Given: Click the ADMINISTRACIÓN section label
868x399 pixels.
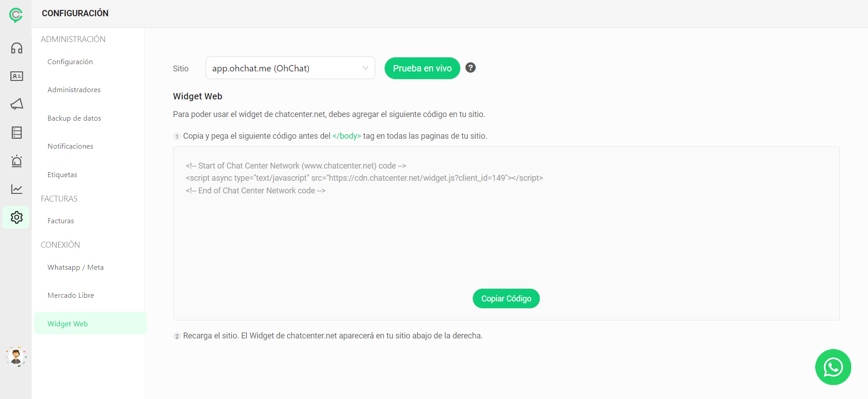Looking at the screenshot, I should 73,39.
